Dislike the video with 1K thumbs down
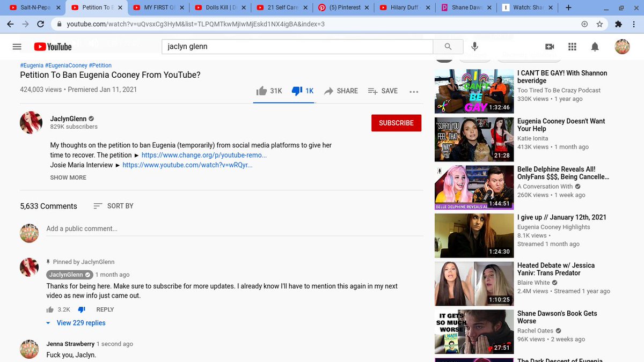 click(303, 91)
